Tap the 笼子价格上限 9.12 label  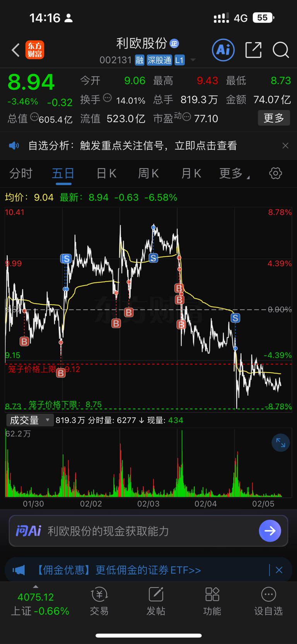tap(44, 369)
